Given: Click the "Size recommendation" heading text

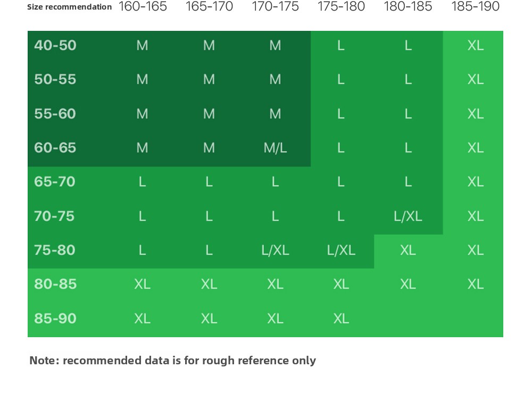Looking at the screenshot, I should pyautogui.click(x=70, y=7).
